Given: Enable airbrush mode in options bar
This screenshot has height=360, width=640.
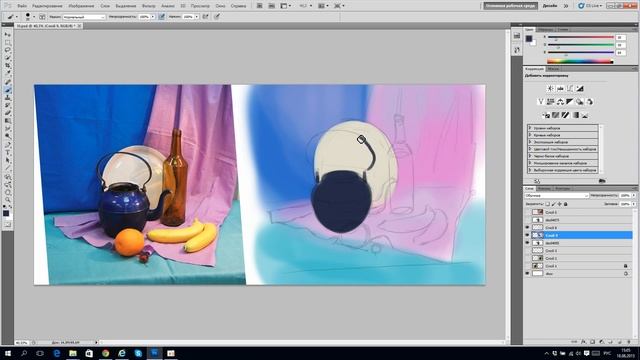Looking at the screenshot, I should coord(205,17).
